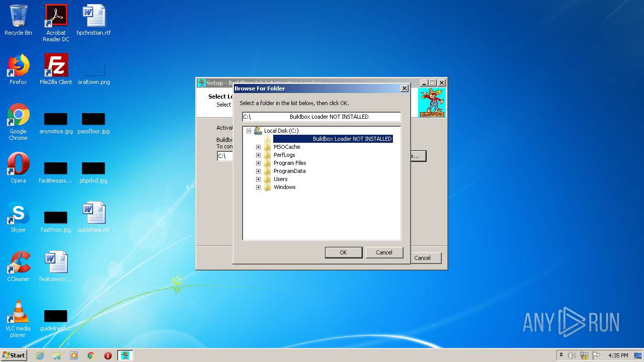The height and width of the screenshot is (362, 644).
Task: Click OK in Browse For Folder
Action: click(343, 252)
